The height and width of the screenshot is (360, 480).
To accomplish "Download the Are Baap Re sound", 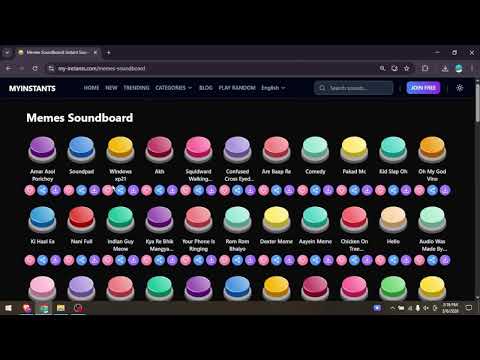I will (x=290, y=190).
